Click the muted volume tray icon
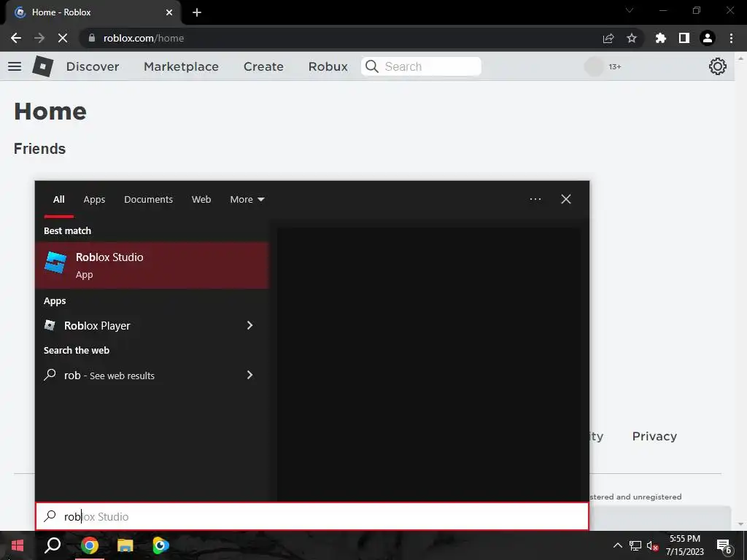Image resolution: width=747 pixels, height=560 pixels. pos(653,545)
